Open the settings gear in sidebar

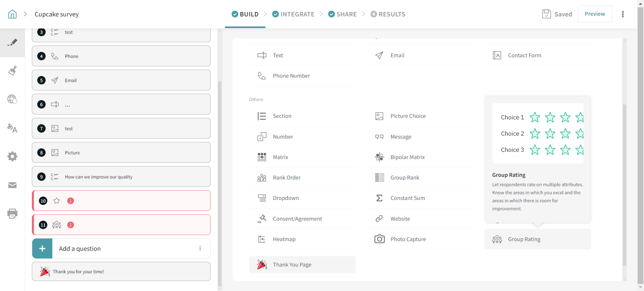[x=12, y=156]
